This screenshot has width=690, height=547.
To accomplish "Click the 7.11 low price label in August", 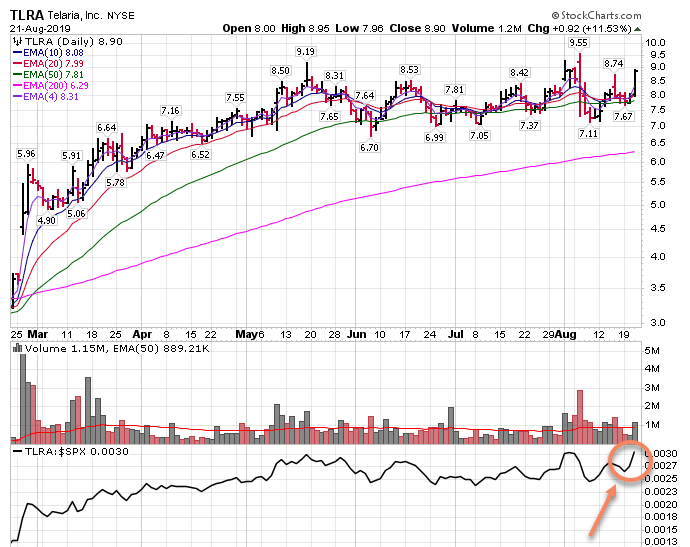I will (x=589, y=133).
